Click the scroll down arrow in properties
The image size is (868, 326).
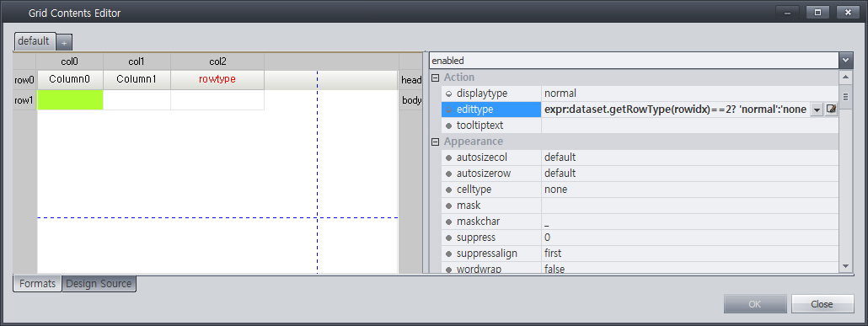845,266
